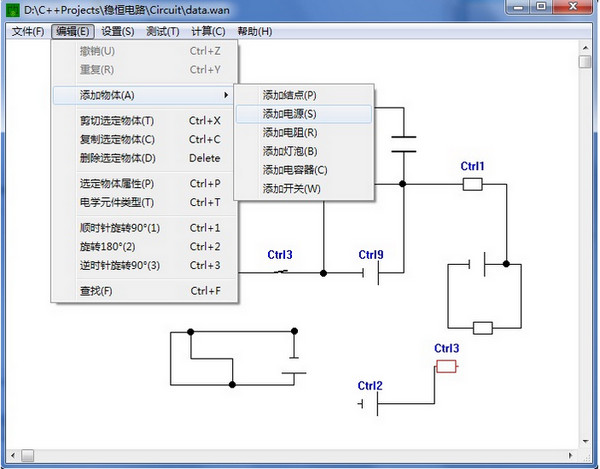The image size is (600, 469).
Task: Open the 帮助(H) menu
Action: coord(254,32)
